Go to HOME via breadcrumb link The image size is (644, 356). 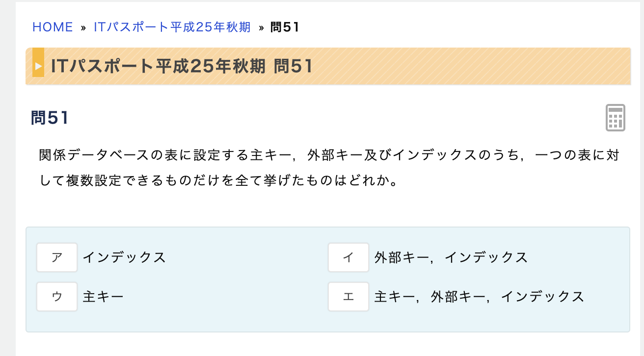click(53, 27)
